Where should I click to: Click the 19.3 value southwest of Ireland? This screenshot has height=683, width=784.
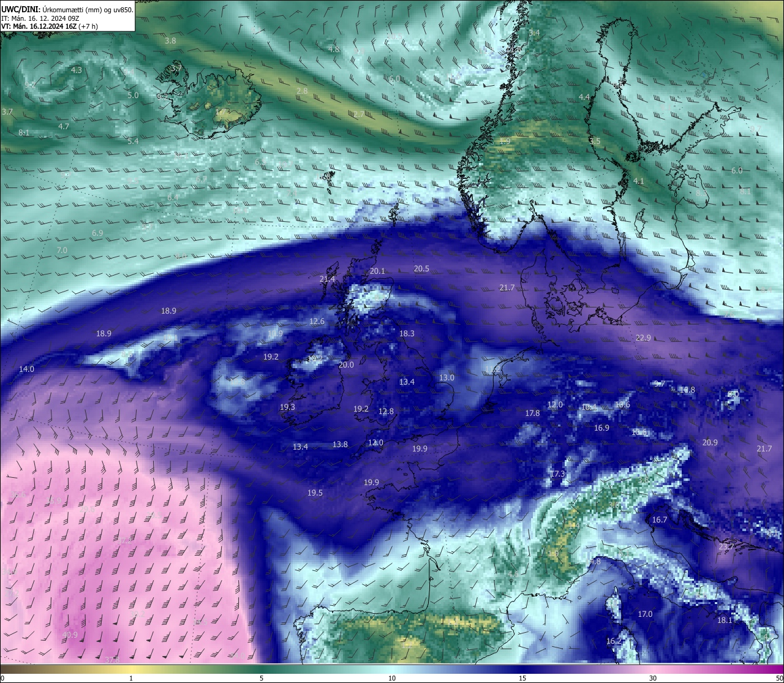point(287,407)
